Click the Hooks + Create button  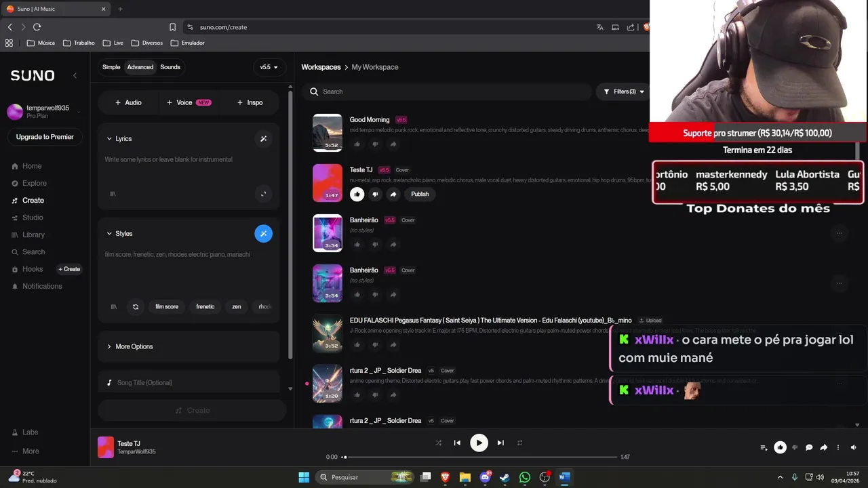[69, 269]
